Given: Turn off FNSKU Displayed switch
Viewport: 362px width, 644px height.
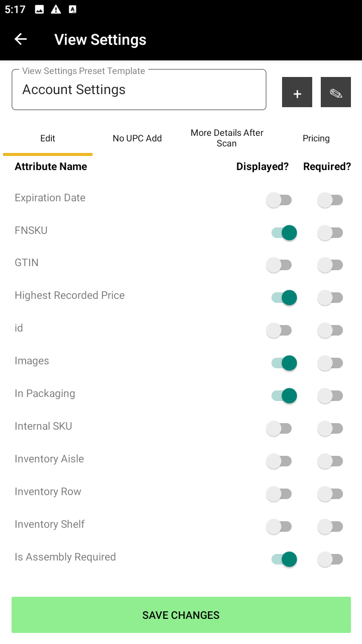Looking at the screenshot, I should pyautogui.click(x=284, y=233).
